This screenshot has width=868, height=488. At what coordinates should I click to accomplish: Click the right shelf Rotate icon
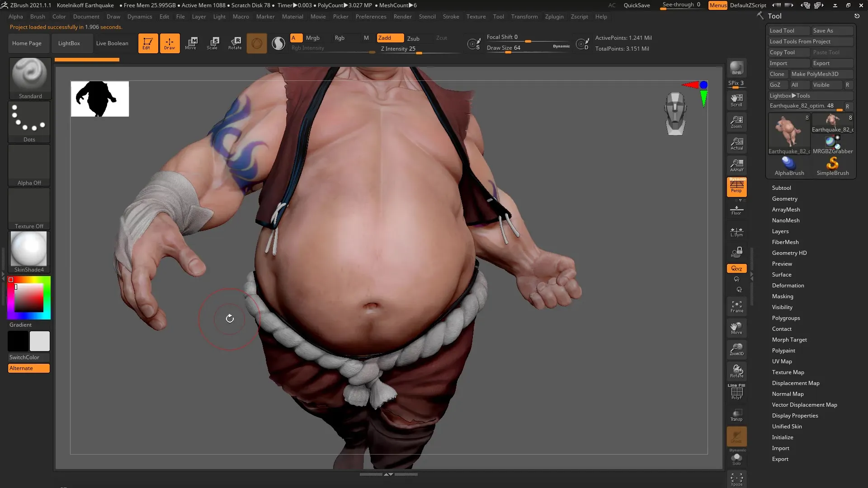(736, 371)
